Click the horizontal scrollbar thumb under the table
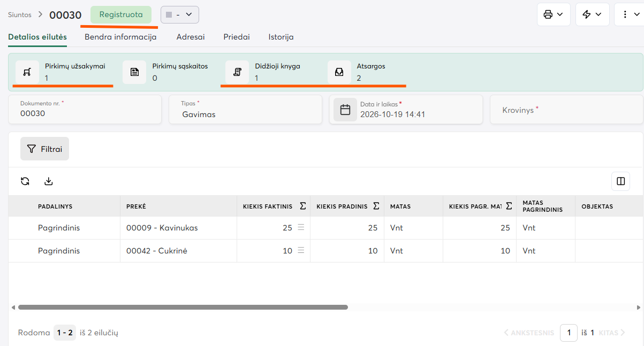This screenshot has width=644, height=346. 183,307
